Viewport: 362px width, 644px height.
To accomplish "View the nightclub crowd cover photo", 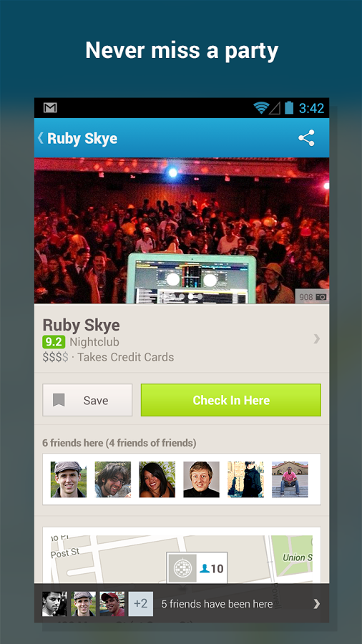I will click(x=182, y=230).
